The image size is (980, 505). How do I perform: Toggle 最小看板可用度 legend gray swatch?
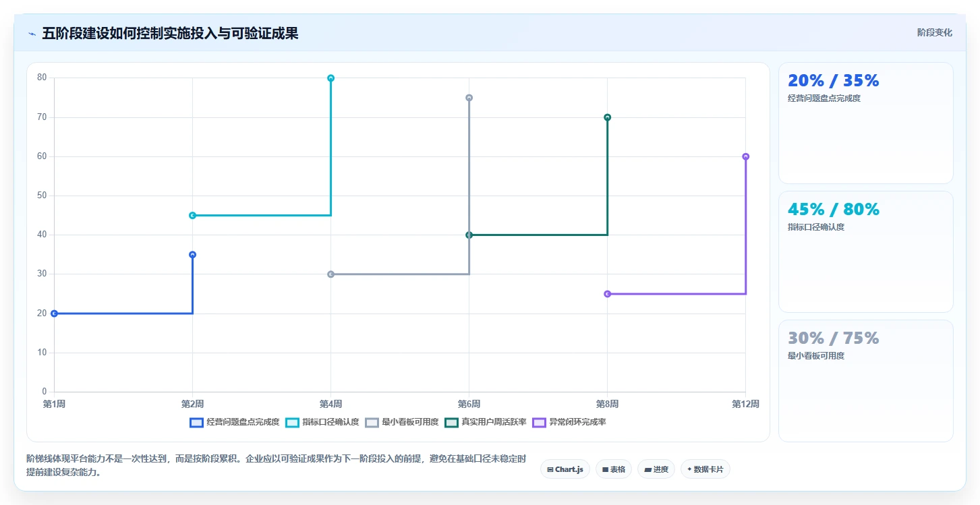tap(372, 423)
